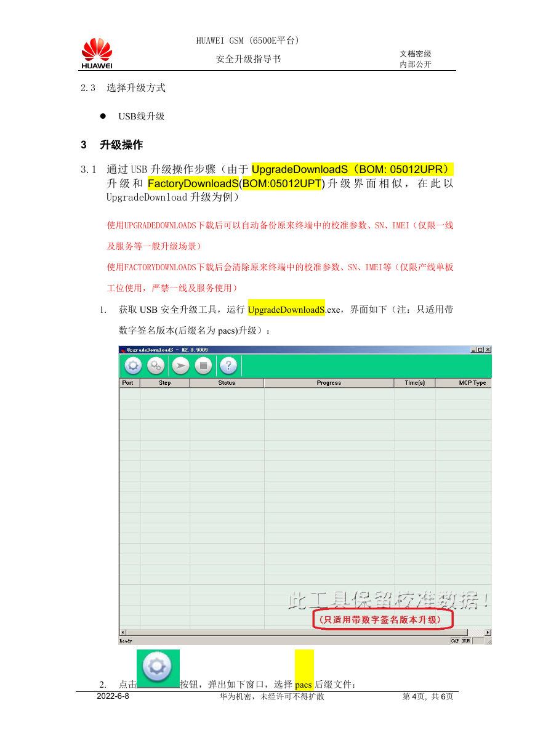This screenshot has width=535, height=756.
Task: Click the single-gear load packet toolbar icon
Action: 133,366
